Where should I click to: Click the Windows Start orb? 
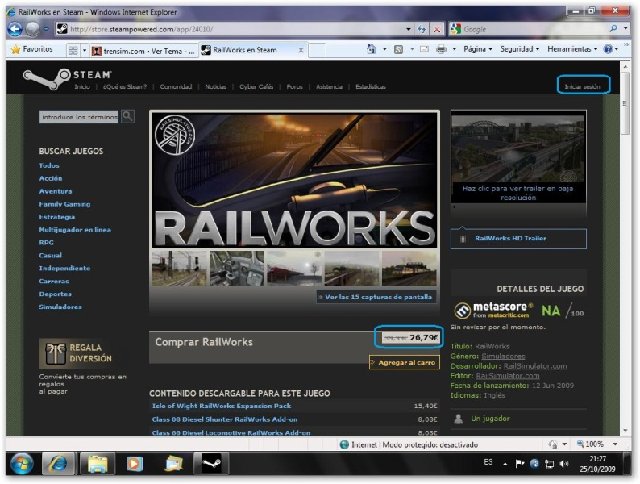click(x=21, y=464)
